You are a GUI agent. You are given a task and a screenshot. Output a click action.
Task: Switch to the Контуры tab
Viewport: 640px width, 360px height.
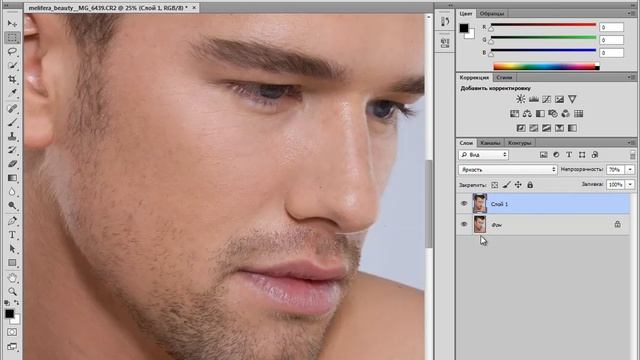click(x=520, y=143)
